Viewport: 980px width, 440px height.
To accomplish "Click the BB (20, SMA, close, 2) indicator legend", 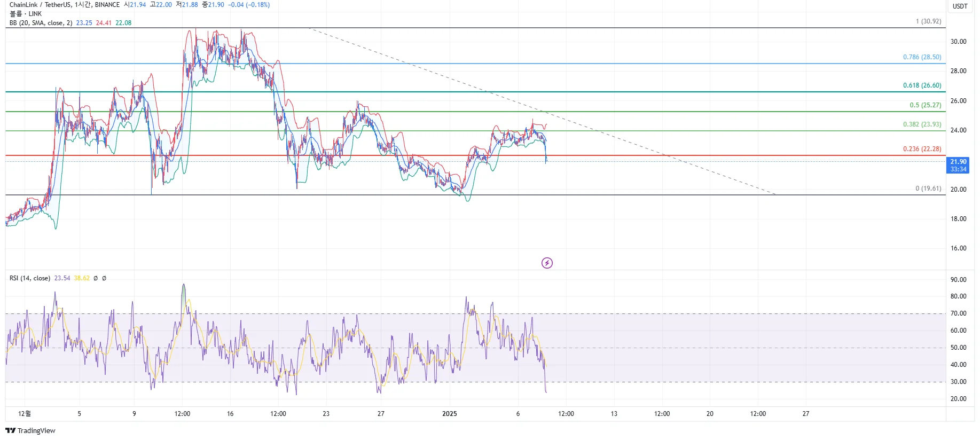I will (x=41, y=23).
